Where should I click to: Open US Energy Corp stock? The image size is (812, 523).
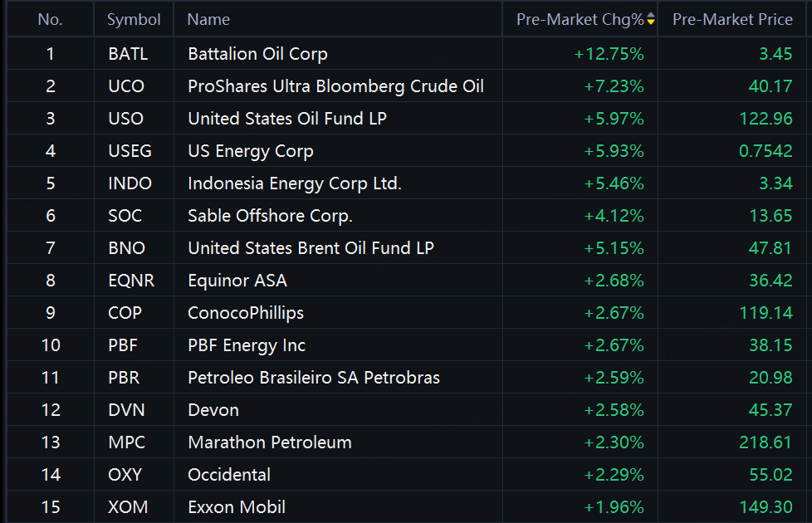(250, 151)
